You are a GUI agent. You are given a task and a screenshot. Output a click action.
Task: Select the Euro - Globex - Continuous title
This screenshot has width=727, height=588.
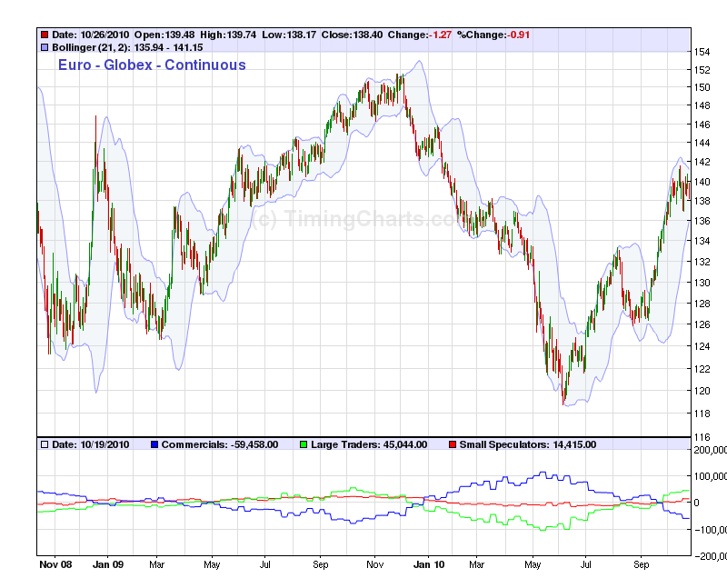(152, 65)
